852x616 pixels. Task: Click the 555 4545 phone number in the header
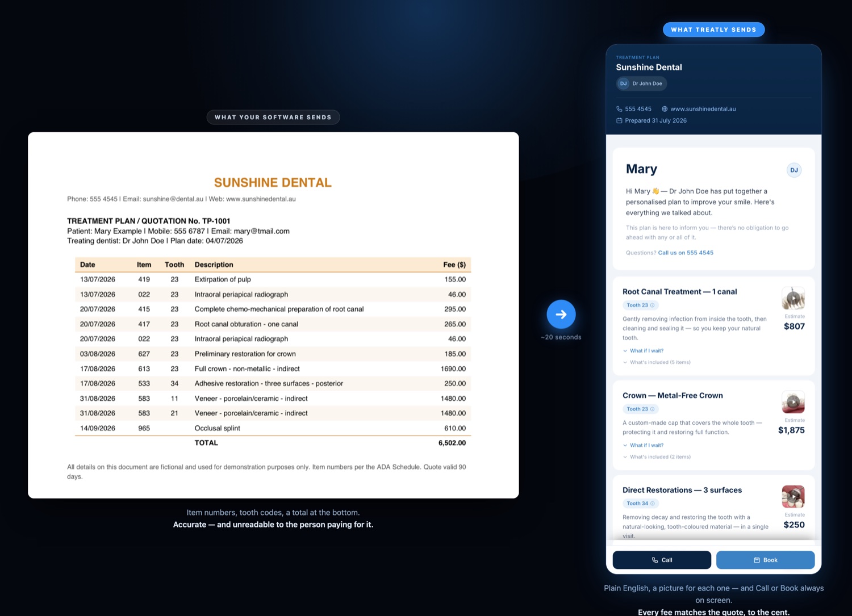[638, 109]
